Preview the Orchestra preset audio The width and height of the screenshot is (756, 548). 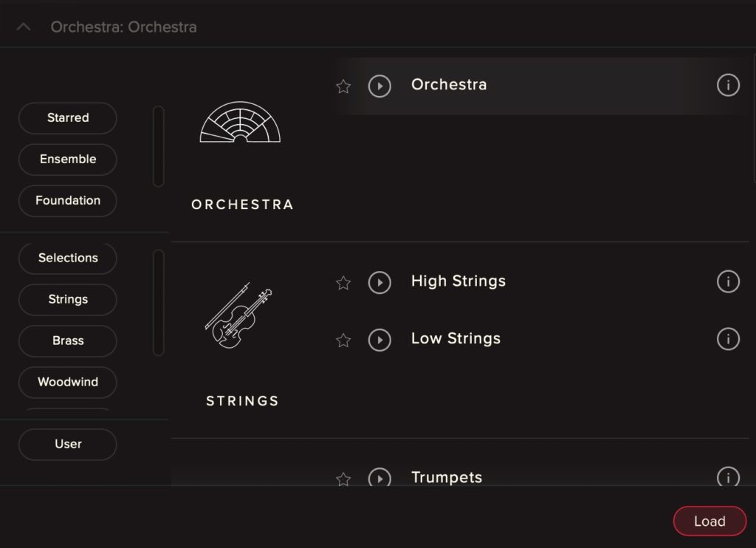[x=379, y=86]
